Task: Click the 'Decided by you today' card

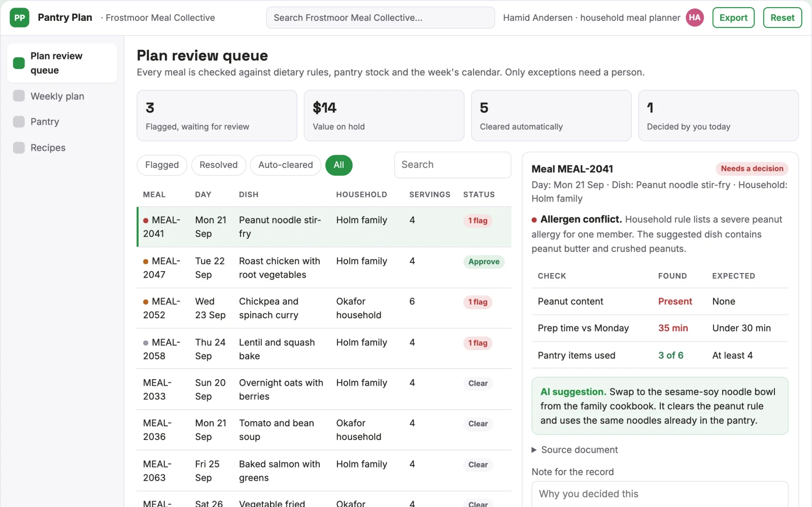Action: (x=719, y=116)
